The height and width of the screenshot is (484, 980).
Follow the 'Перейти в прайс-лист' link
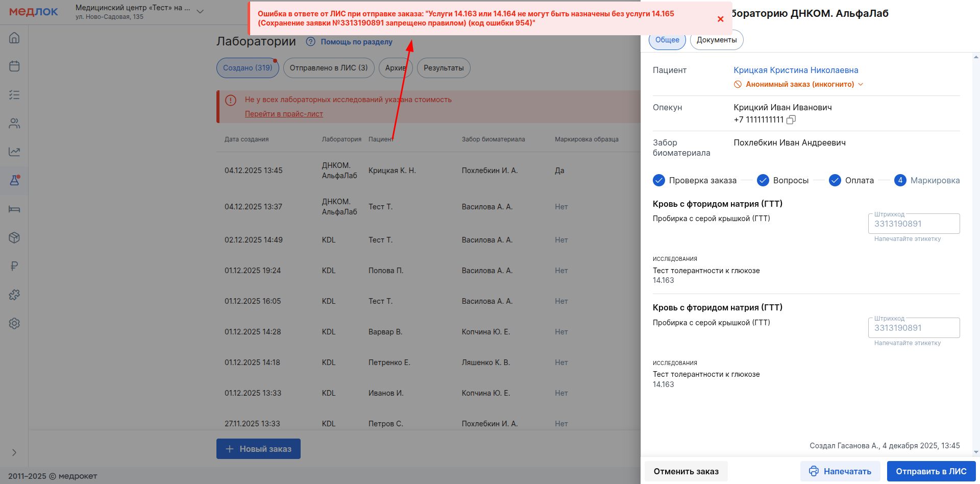pyautogui.click(x=284, y=114)
